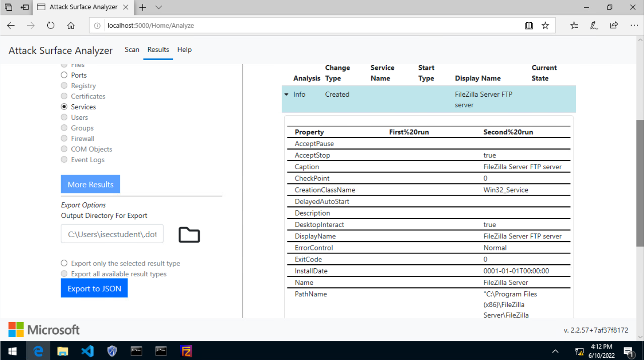Open the second command prompt taskbar icon
644x360 pixels.
[161, 351]
